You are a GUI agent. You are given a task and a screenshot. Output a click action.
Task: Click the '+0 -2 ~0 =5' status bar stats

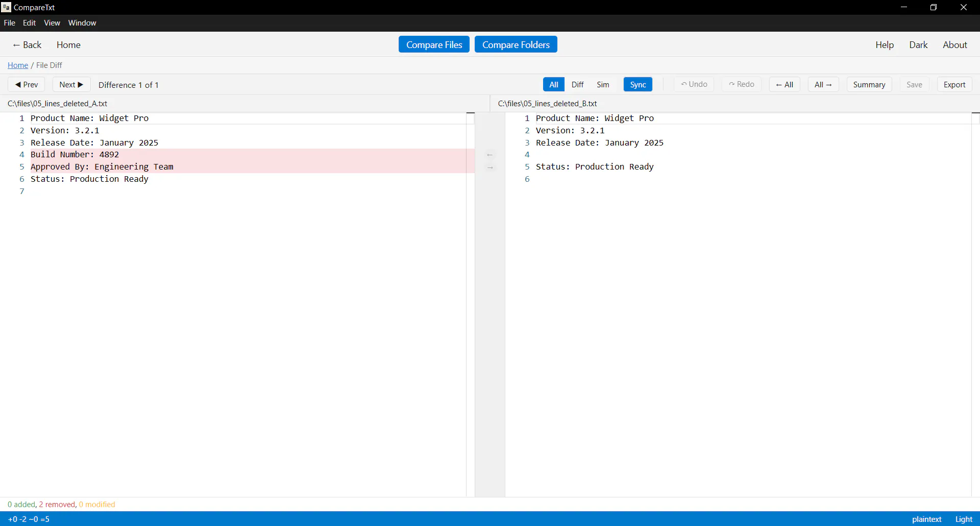click(x=29, y=519)
